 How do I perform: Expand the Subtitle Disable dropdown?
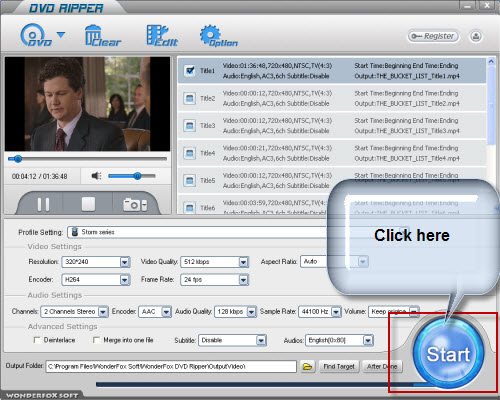pos(261,340)
